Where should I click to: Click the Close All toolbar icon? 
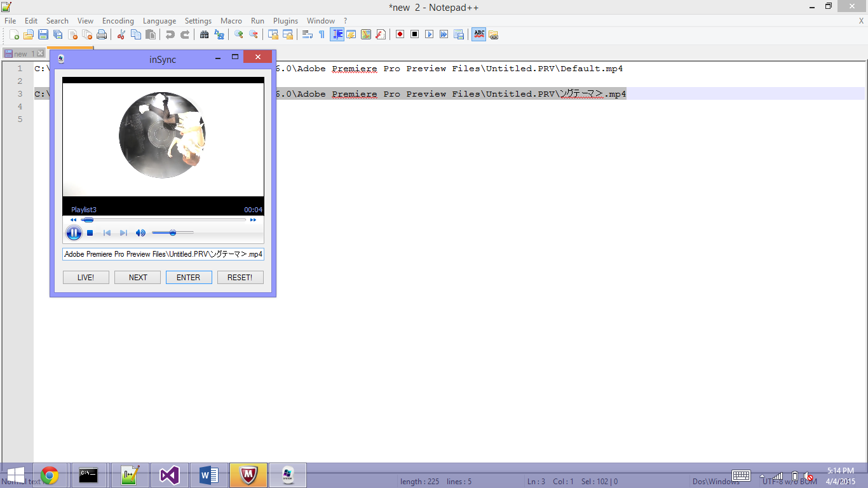(87, 34)
